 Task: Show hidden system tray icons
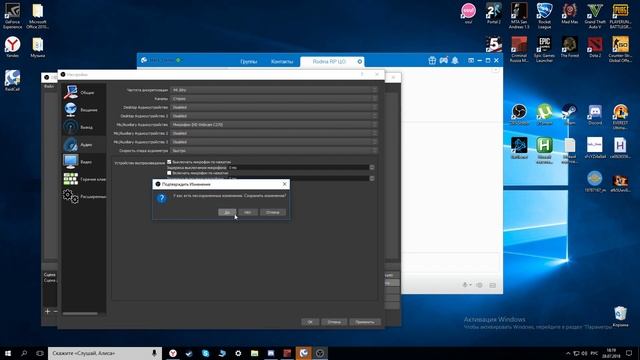click(568, 353)
